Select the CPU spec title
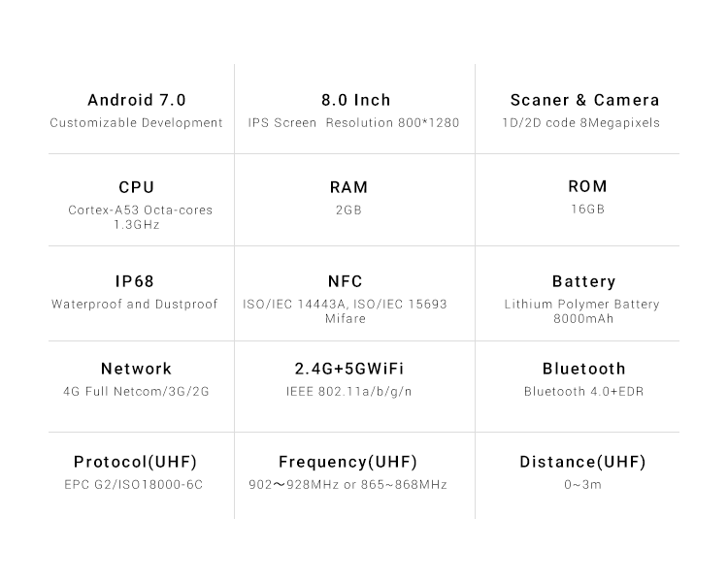The height and width of the screenshot is (582, 728). tap(137, 187)
